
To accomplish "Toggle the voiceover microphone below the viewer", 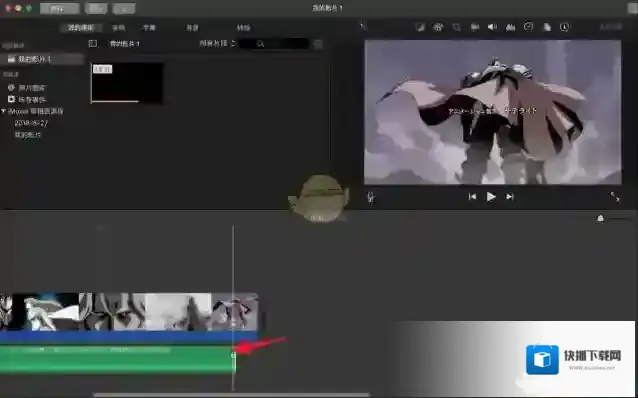I will tap(371, 197).
